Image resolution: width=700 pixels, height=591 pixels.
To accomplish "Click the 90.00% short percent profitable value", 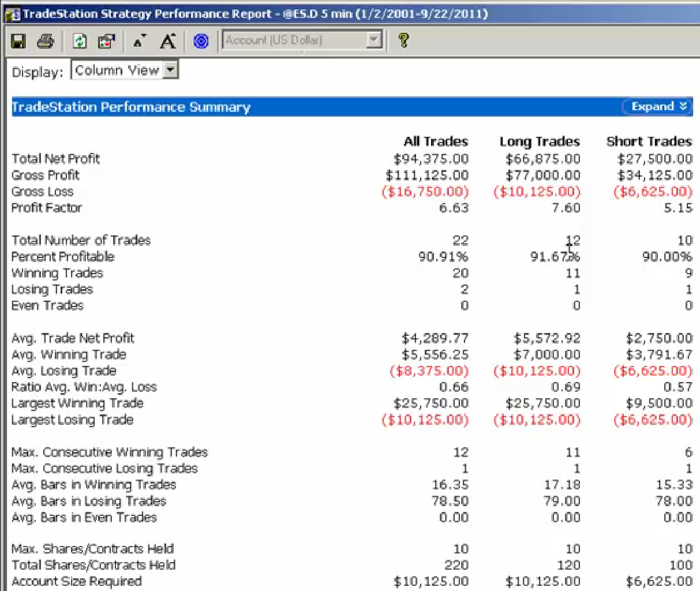I will [x=667, y=256].
